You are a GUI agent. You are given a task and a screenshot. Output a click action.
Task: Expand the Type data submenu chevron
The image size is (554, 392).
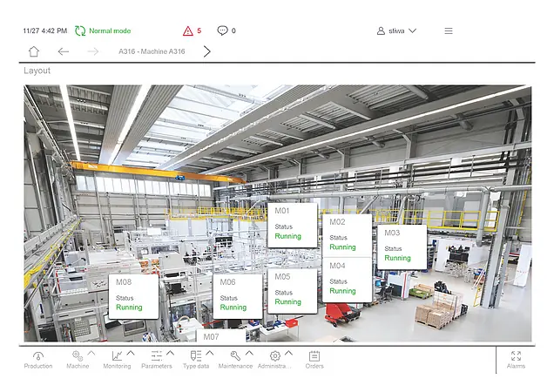[x=210, y=353]
